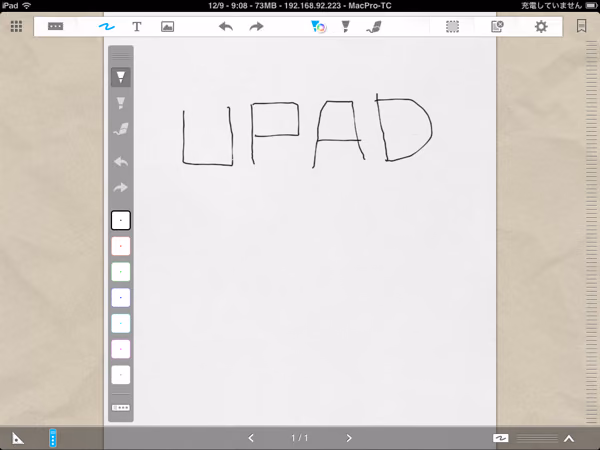Screen dimensions: 600x450
Task: Tap the handwriting mode icon in the bottom bar
Action: (501, 438)
